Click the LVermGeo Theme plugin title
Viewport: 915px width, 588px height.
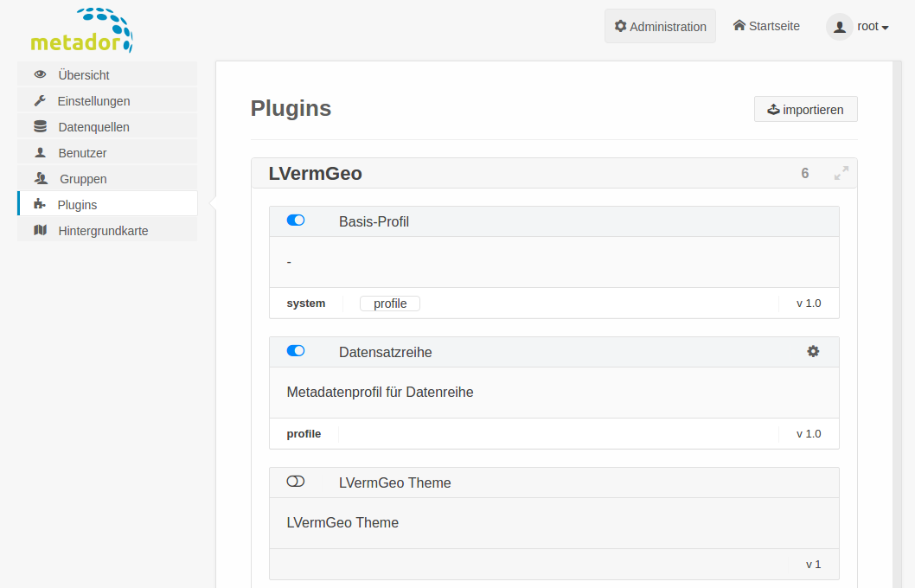pos(395,483)
